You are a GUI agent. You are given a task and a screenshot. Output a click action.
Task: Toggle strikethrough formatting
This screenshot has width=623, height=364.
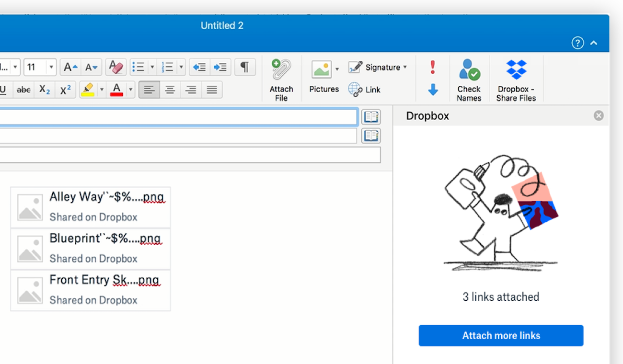click(23, 90)
